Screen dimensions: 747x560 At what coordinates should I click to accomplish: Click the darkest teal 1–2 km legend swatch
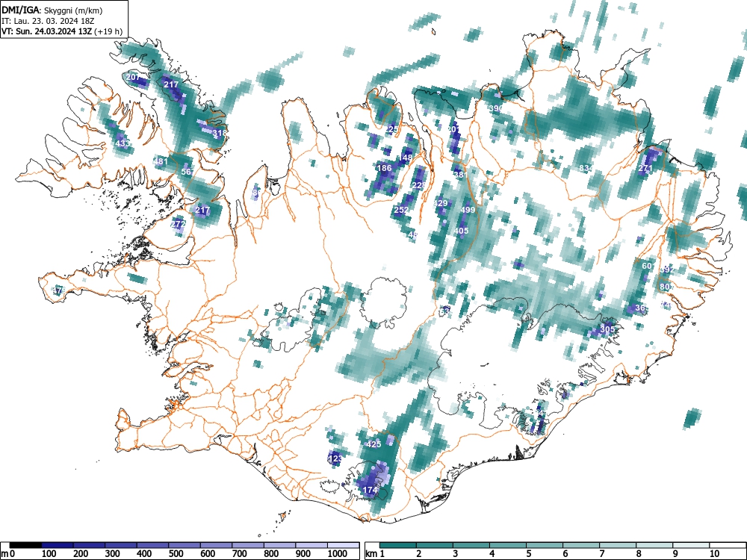pos(398,545)
